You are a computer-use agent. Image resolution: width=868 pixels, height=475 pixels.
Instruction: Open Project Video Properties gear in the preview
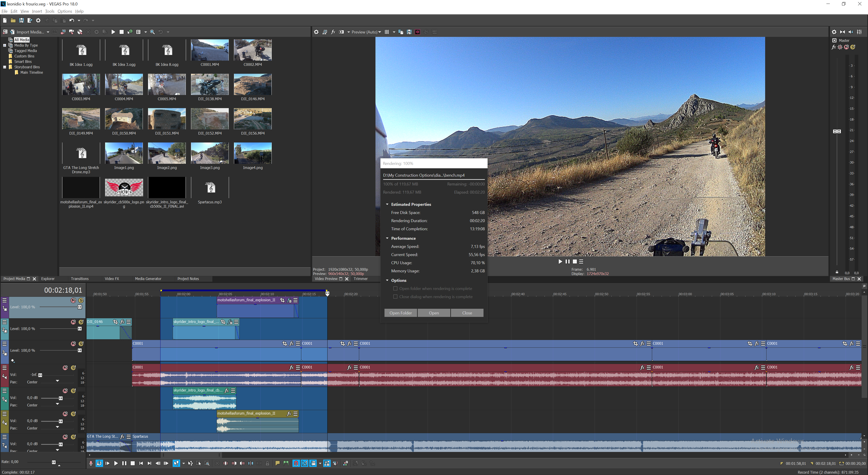coord(316,32)
